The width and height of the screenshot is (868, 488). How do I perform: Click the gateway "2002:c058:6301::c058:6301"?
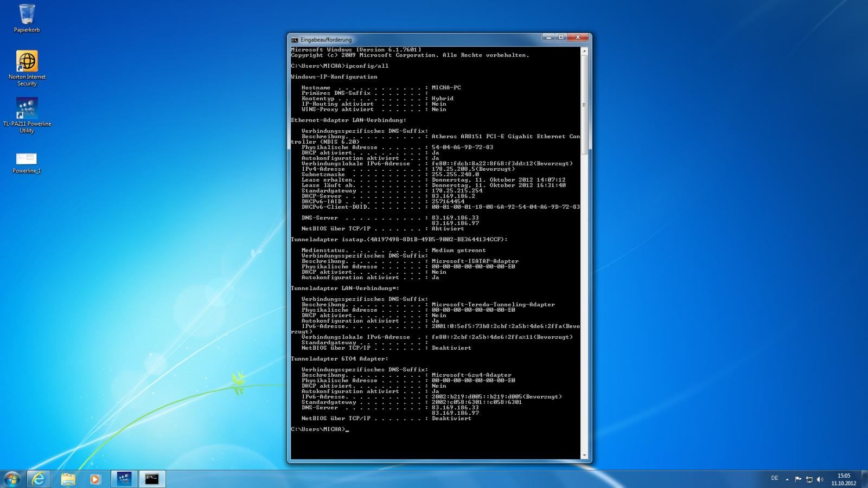[x=477, y=402]
